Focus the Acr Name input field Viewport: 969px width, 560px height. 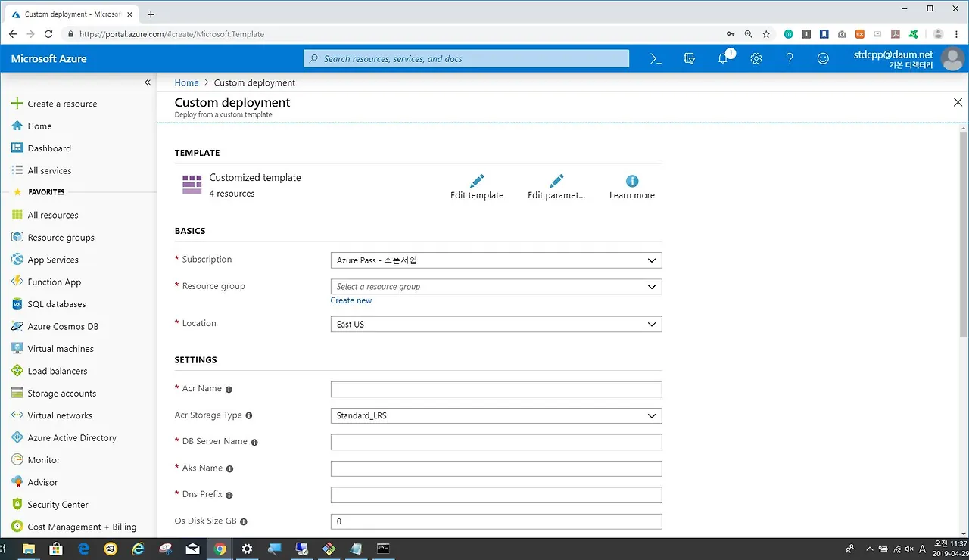[x=496, y=389]
